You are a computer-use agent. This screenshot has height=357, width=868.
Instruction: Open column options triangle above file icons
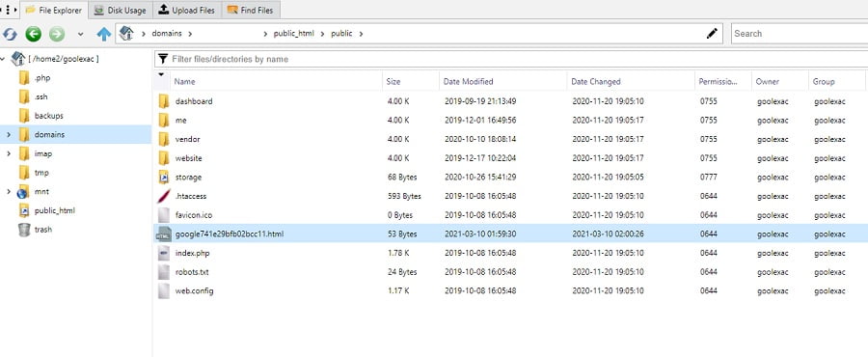tap(161, 74)
